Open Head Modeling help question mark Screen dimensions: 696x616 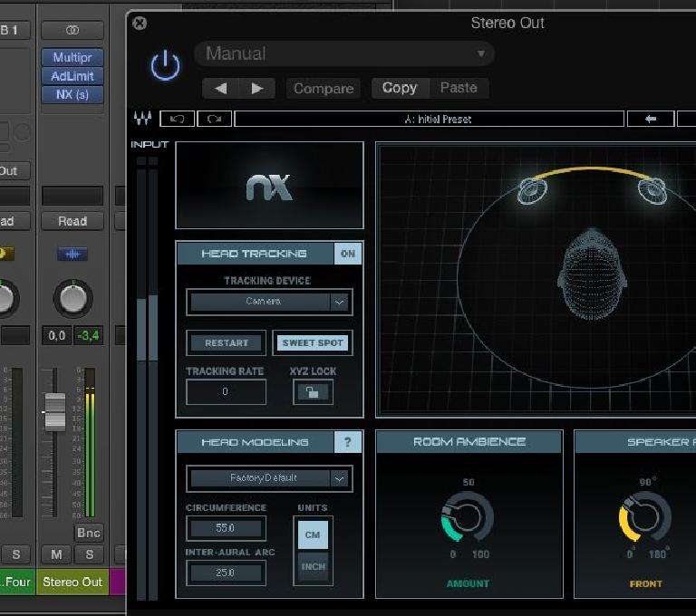(x=348, y=442)
